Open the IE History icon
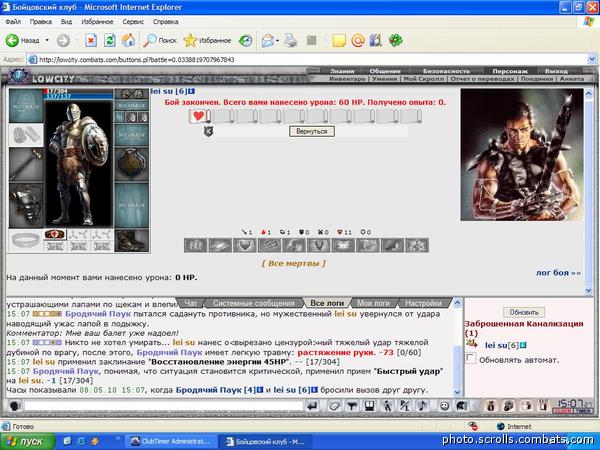Viewport: 600px width, 450px height. tap(245, 40)
